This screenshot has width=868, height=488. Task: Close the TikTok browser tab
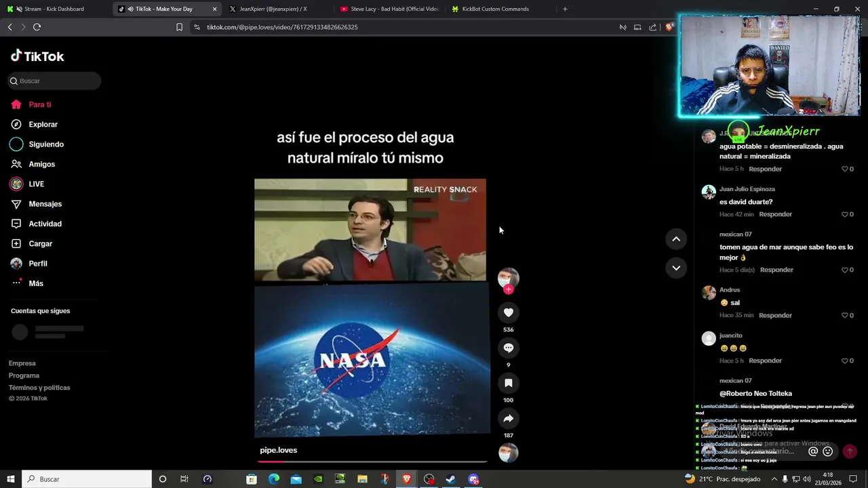tap(215, 9)
